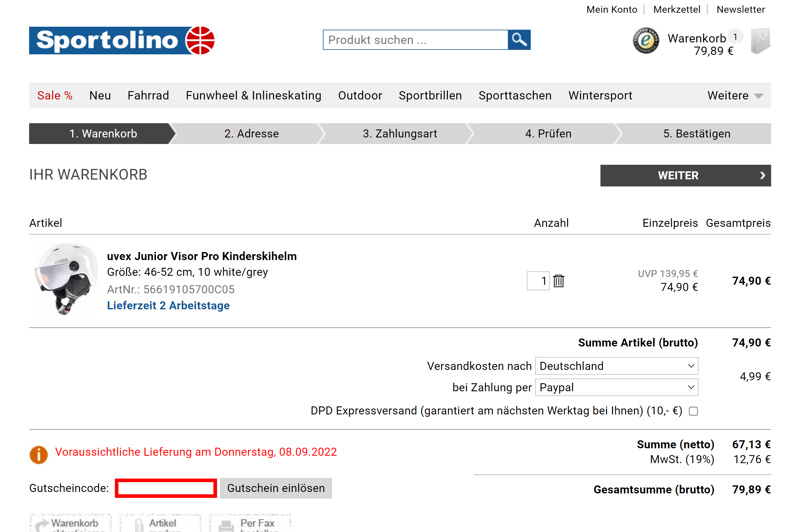The height and width of the screenshot is (532, 802).
Task: Click the Artikel merken button
Action: pyautogui.click(x=160, y=523)
